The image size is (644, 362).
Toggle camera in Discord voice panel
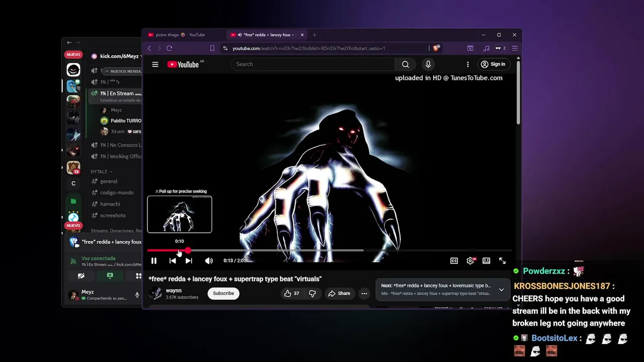81,276
